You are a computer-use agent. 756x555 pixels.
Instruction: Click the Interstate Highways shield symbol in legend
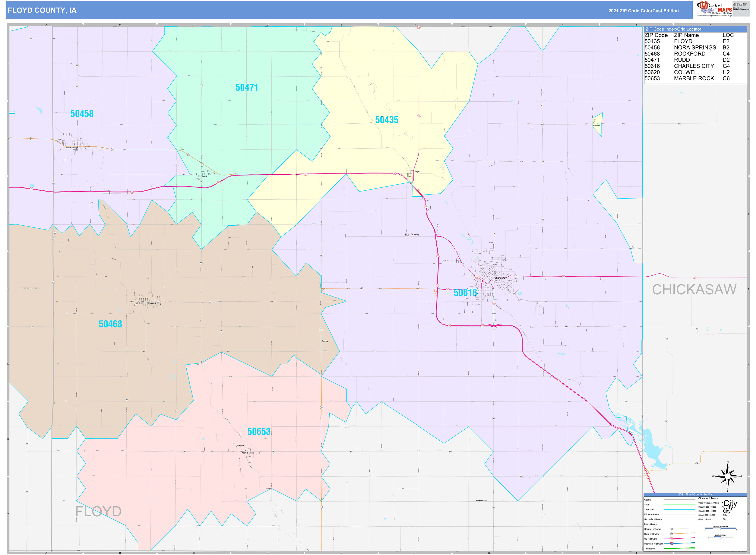pos(672,543)
